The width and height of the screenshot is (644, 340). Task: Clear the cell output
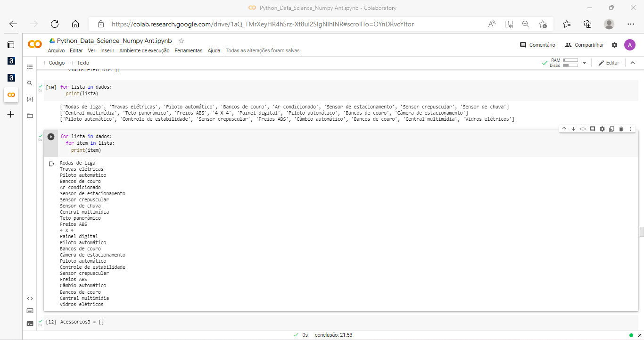coord(51,164)
